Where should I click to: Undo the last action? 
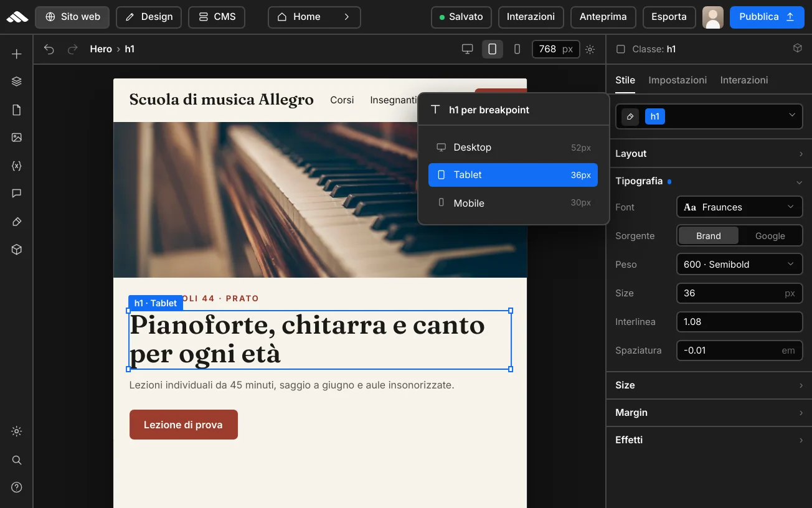[x=49, y=49]
